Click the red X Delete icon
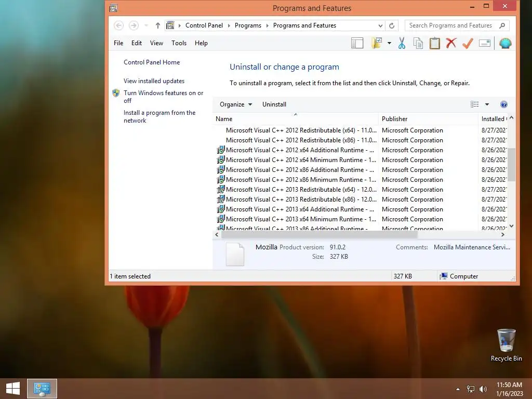 [x=451, y=43]
